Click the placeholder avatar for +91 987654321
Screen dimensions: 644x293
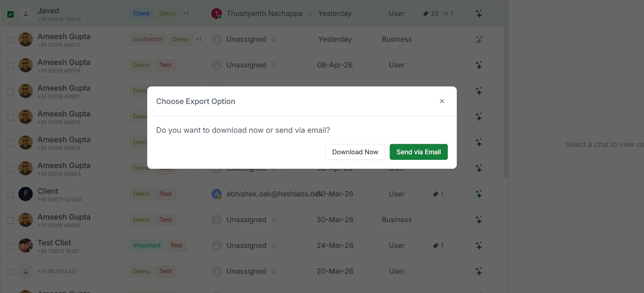[26, 272]
